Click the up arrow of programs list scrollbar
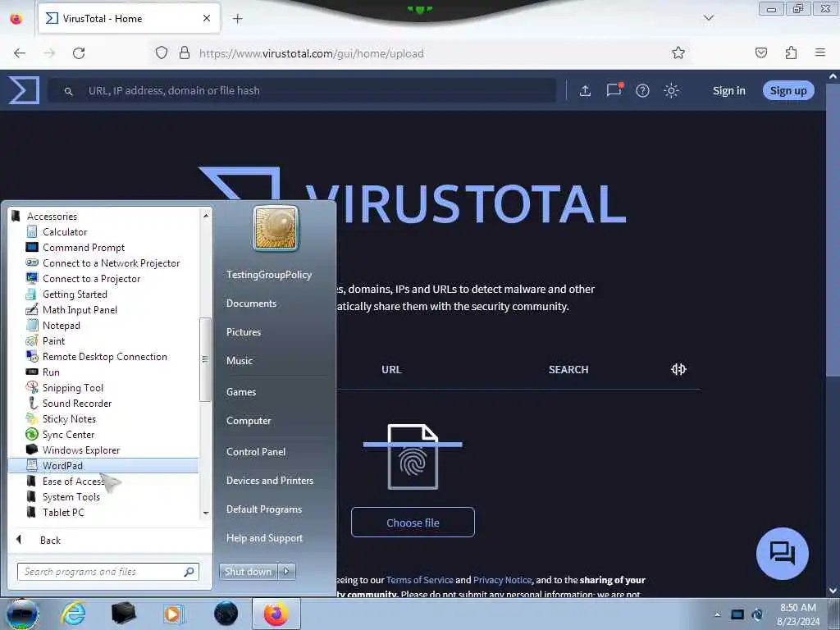The width and height of the screenshot is (840, 630). tap(206, 216)
